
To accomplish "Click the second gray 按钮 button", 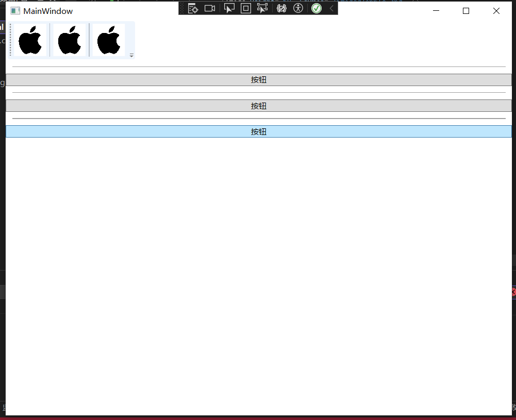I will point(259,106).
